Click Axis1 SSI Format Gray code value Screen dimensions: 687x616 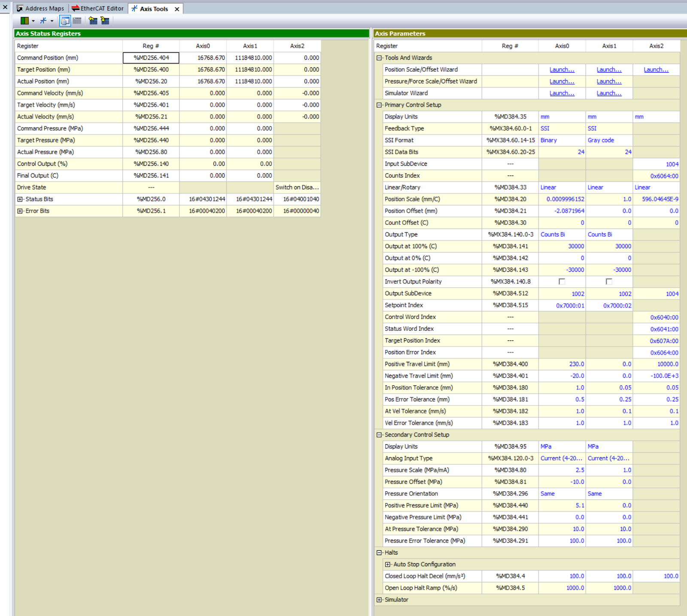(609, 140)
